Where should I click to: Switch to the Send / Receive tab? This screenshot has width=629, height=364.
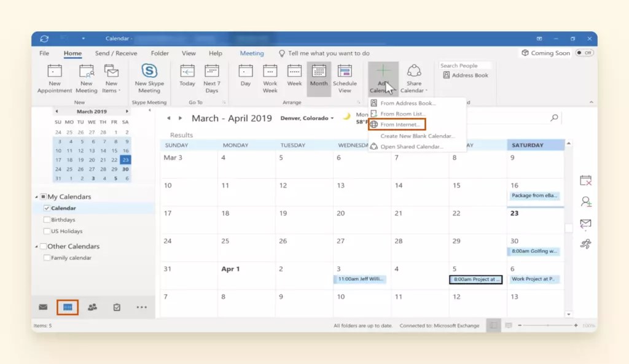tap(115, 53)
